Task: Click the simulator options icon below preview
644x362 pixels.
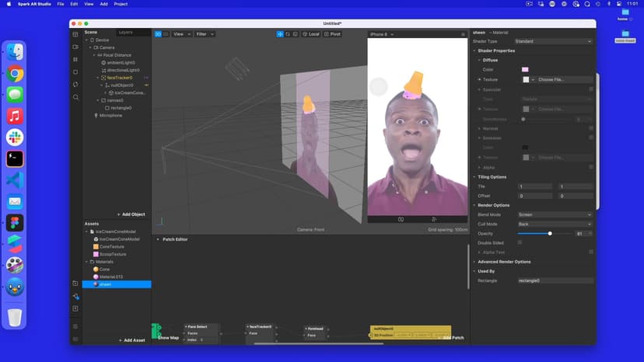Action: pyautogui.click(x=434, y=220)
